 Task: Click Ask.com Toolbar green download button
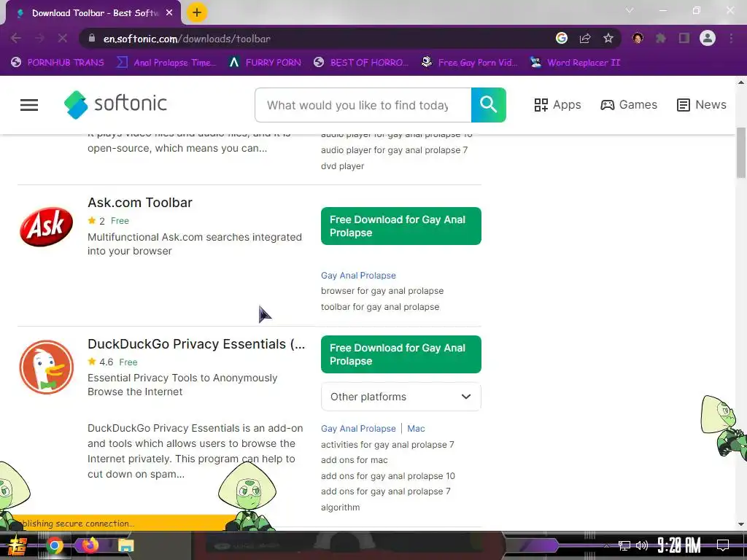(x=400, y=226)
